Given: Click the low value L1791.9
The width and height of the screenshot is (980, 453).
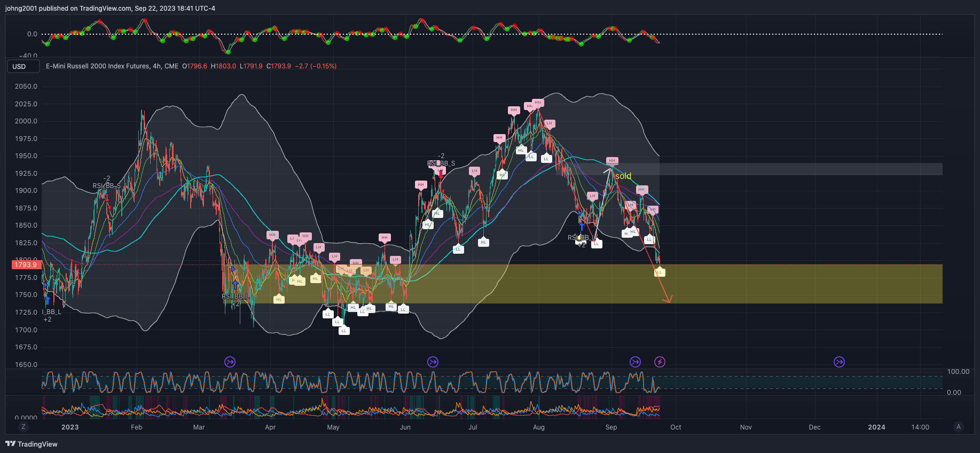Looking at the screenshot, I should (x=251, y=66).
